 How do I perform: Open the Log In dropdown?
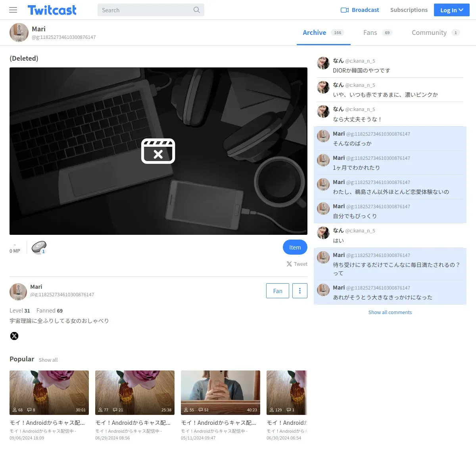[x=452, y=10]
